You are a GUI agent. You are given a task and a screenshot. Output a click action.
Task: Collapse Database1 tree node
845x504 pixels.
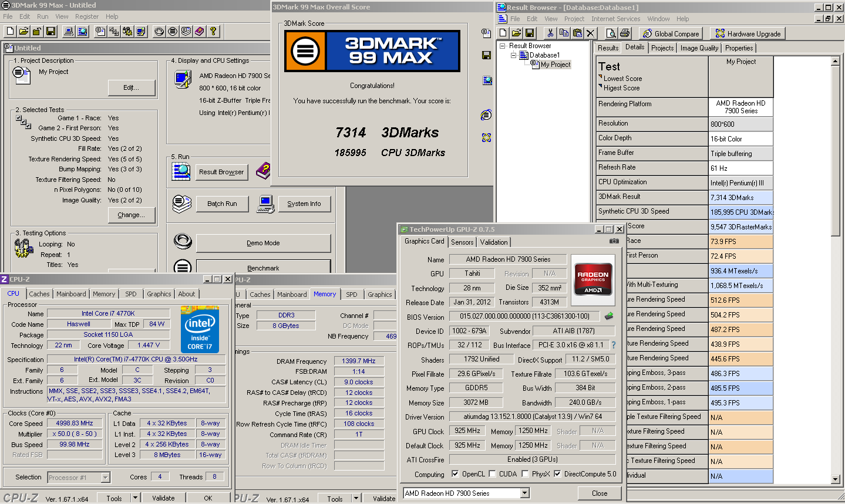pyautogui.click(x=513, y=55)
